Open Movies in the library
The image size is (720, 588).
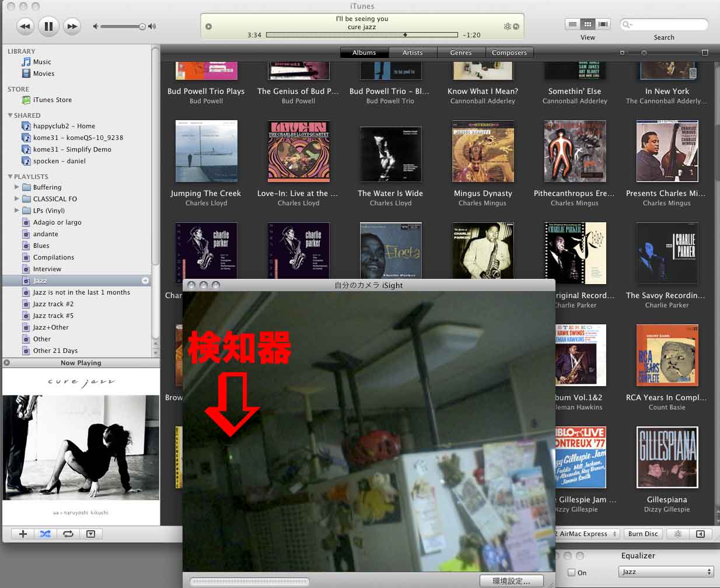[x=44, y=73]
